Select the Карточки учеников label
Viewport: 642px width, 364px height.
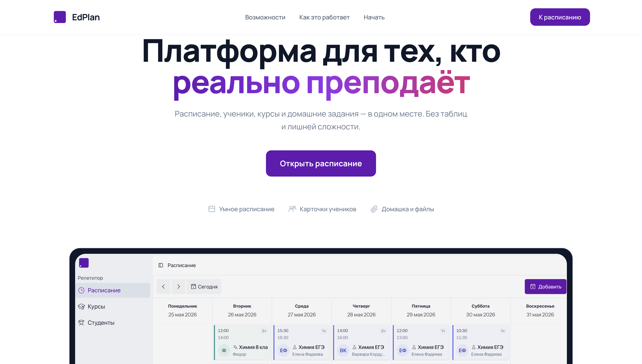tap(328, 209)
